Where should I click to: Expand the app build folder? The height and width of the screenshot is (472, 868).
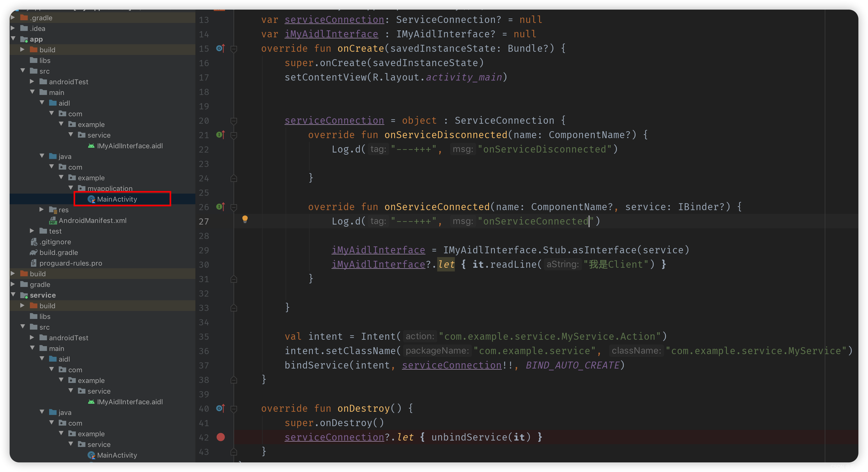(23, 50)
